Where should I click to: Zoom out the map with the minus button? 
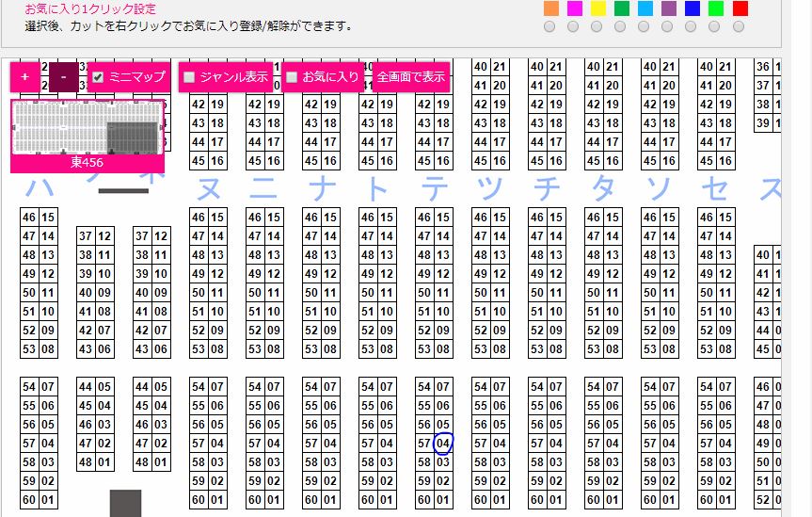[64, 77]
